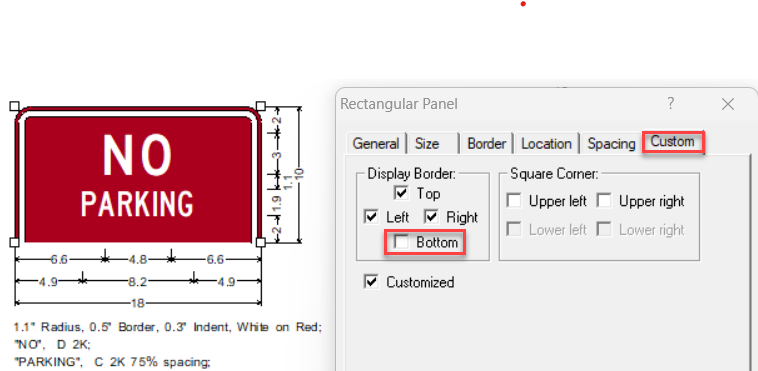Viewport: 758px width, 371px height.
Task: Toggle the Right border checkbox
Action: point(431,217)
